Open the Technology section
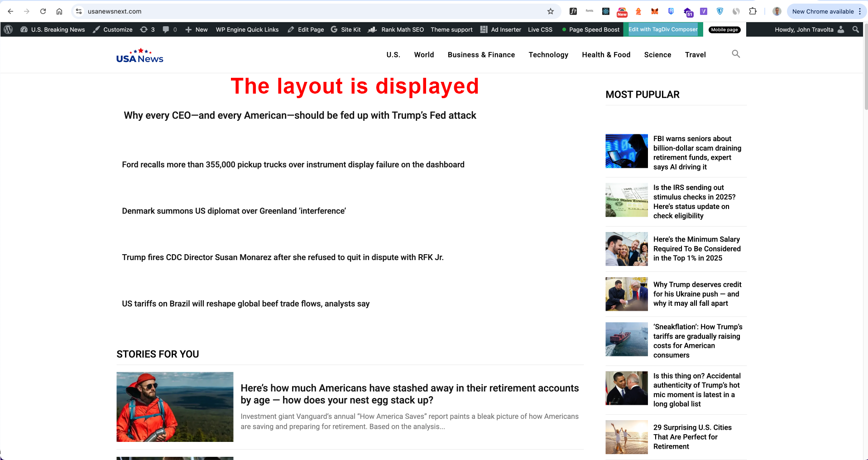The height and width of the screenshot is (460, 868). (548, 55)
